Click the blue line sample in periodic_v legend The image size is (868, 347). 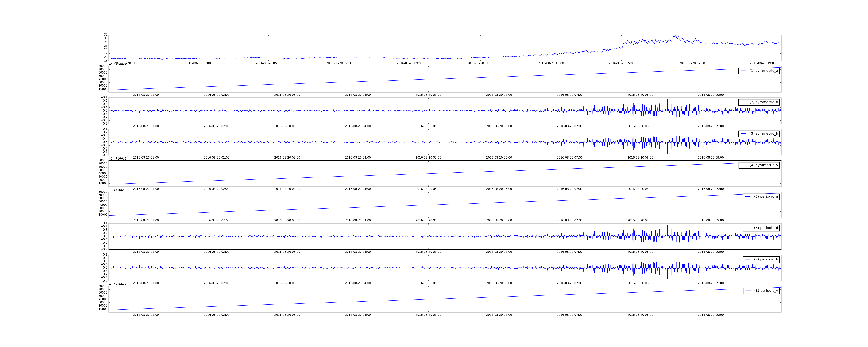(748, 291)
